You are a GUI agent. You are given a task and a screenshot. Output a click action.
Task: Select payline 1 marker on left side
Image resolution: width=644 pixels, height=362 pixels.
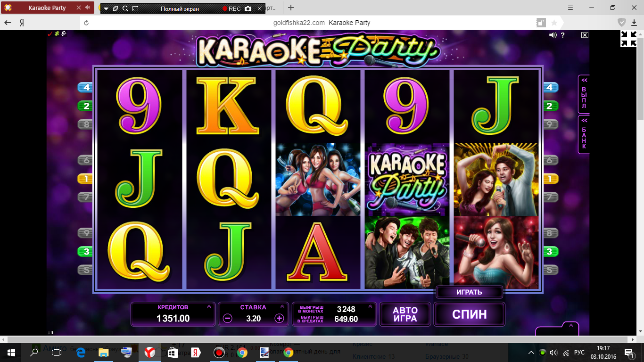[x=86, y=179]
